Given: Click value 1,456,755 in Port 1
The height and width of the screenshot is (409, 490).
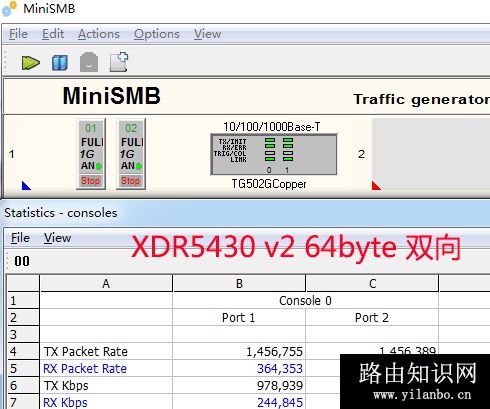Looking at the screenshot, I should (x=274, y=352).
